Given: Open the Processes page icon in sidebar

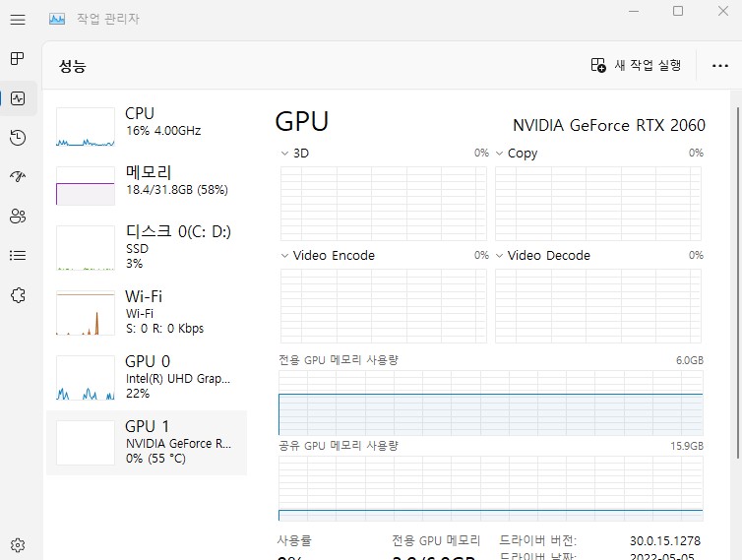Looking at the screenshot, I should tap(18, 59).
